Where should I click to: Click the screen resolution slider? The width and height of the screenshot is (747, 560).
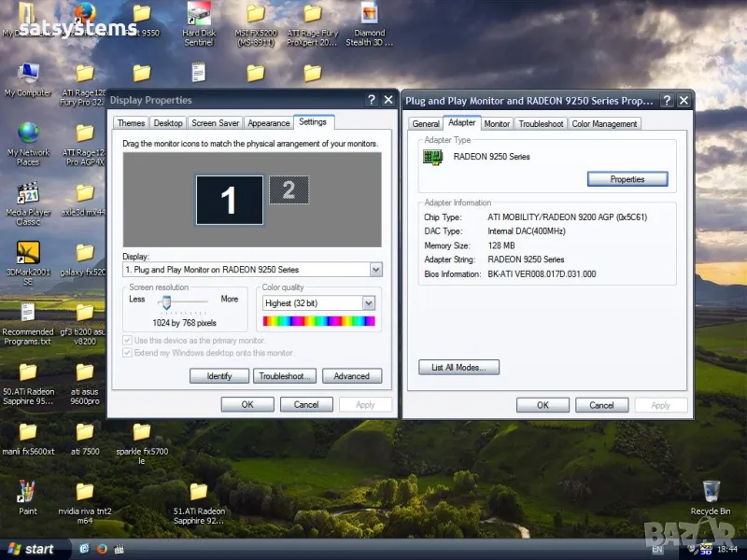[166, 301]
